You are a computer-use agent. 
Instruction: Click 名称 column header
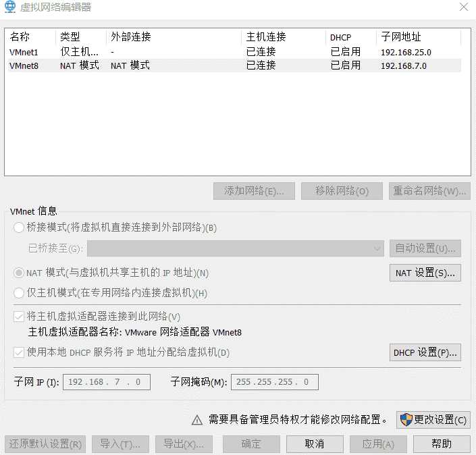coord(20,36)
